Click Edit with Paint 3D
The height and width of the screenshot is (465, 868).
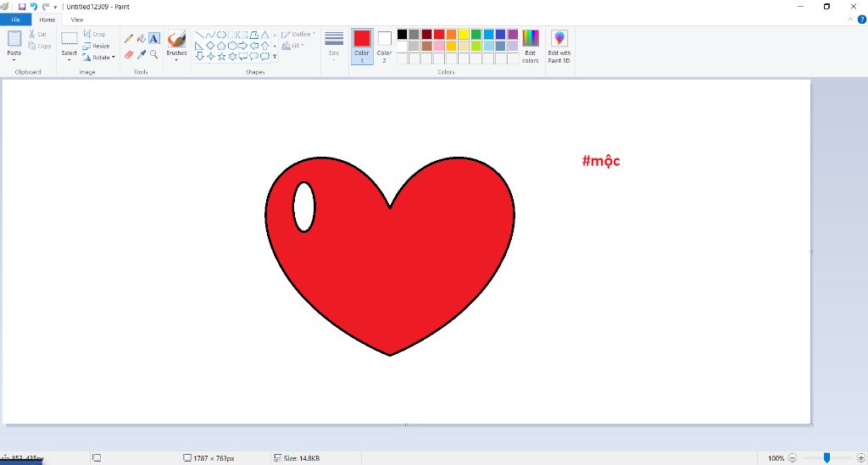(559, 47)
